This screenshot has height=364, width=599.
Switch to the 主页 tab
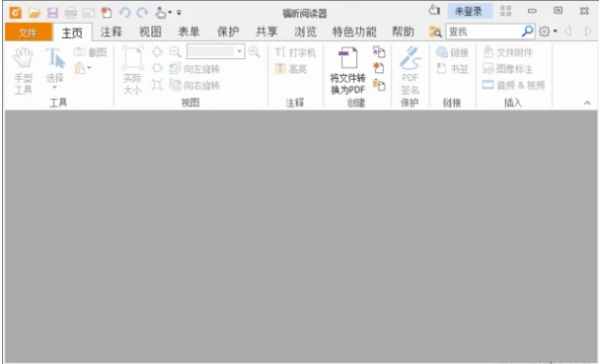point(72,33)
